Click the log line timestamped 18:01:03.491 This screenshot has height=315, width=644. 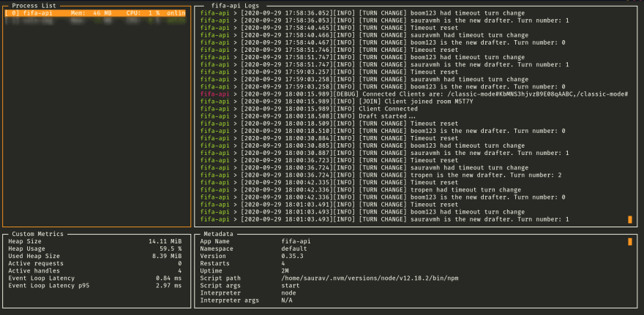(x=329, y=205)
